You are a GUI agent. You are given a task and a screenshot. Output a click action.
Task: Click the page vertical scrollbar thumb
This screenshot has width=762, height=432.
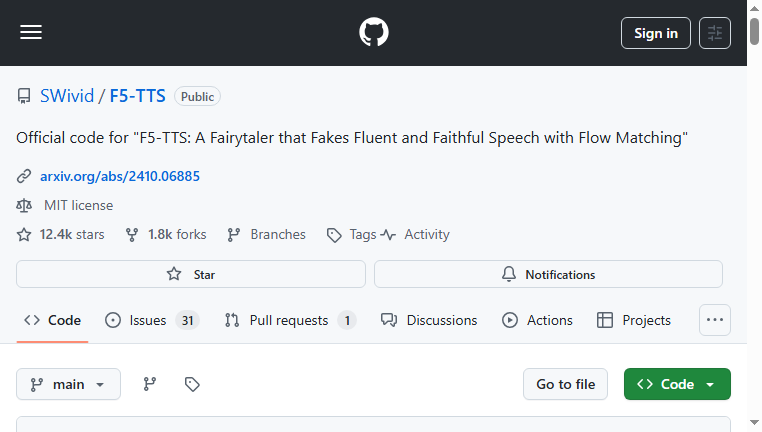tap(754, 31)
